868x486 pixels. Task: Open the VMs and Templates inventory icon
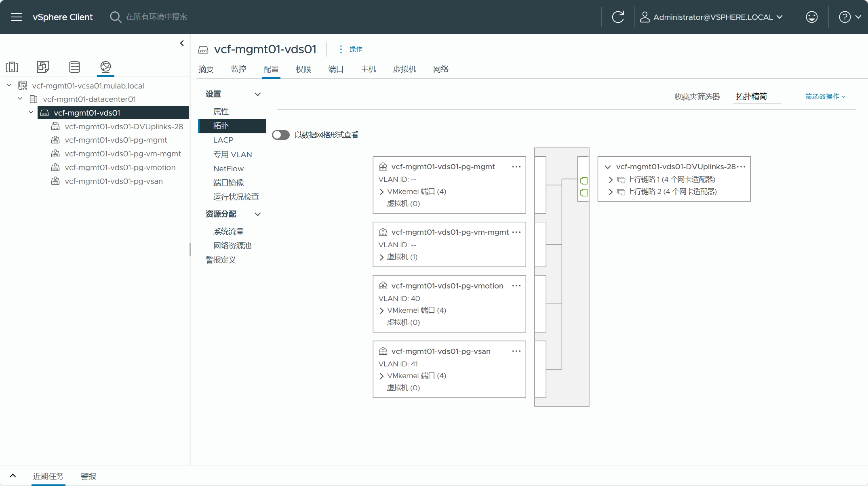click(43, 67)
